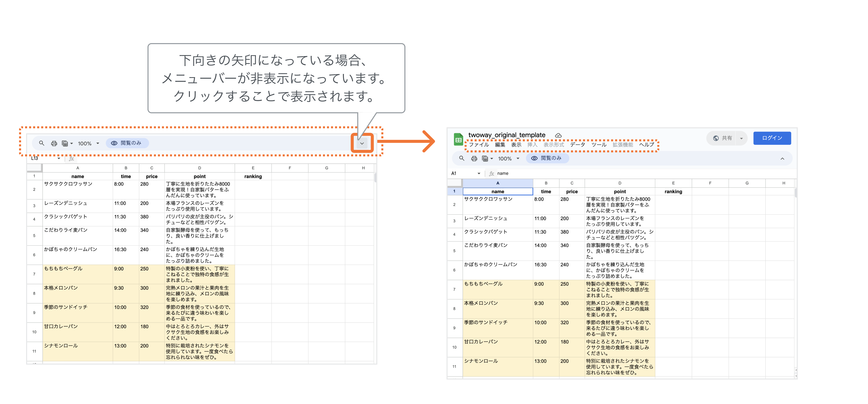Viewport: 868px width, 404px height.
Task: Click the cloud save status icon
Action: (558, 135)
